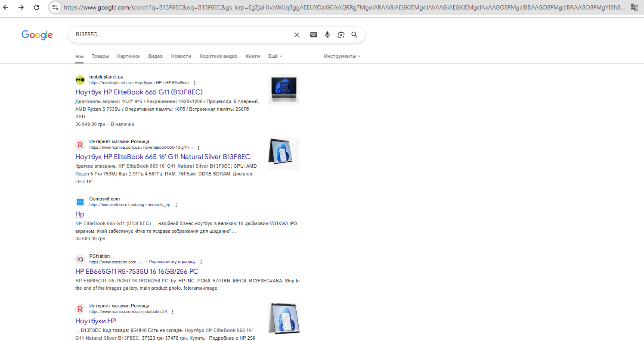This screenshot has width=644, height=341.
Task: Click the mobileplanet.ua laptop thumbnail
Action: coord(284,90)
